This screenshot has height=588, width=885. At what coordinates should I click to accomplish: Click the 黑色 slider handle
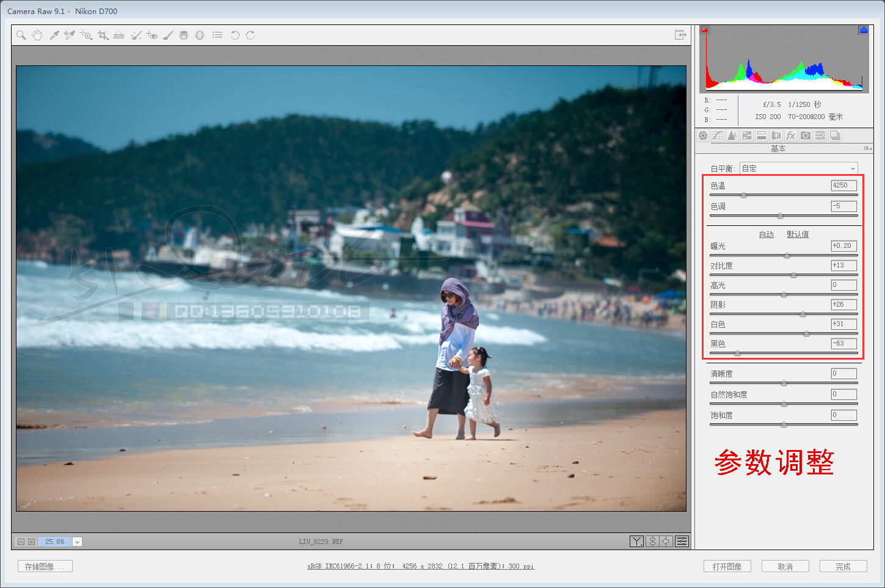click(737, 354)
